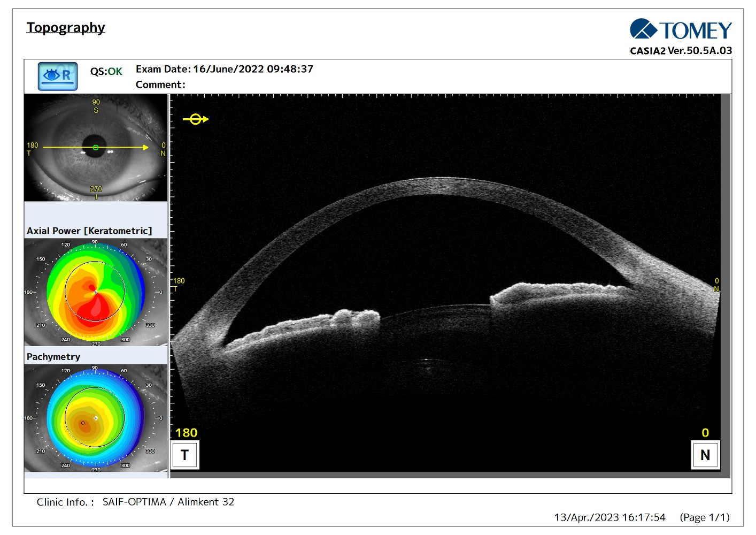
Task: Select the Exam Date text
Action: [x=225, y=69]
